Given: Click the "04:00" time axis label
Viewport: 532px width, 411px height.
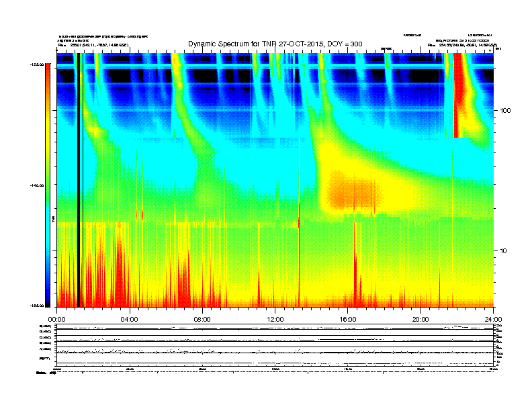Looking at the screenshot, I should click(x=130, y=320).
